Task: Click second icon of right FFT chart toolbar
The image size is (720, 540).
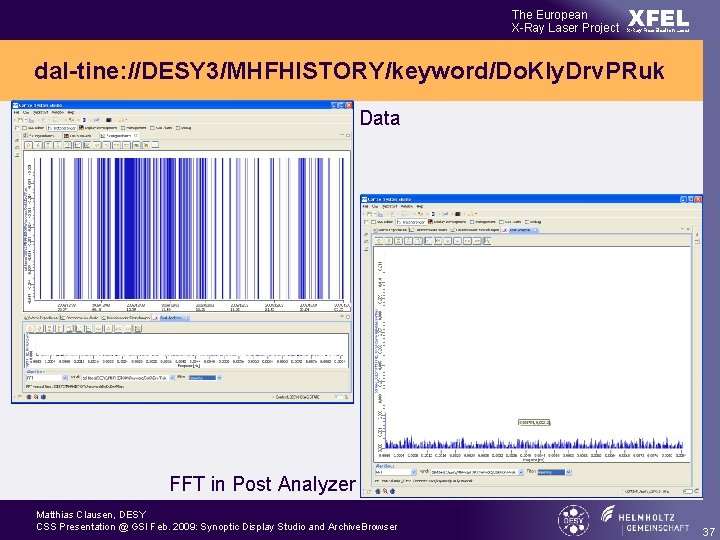Action: pos(388,241)
